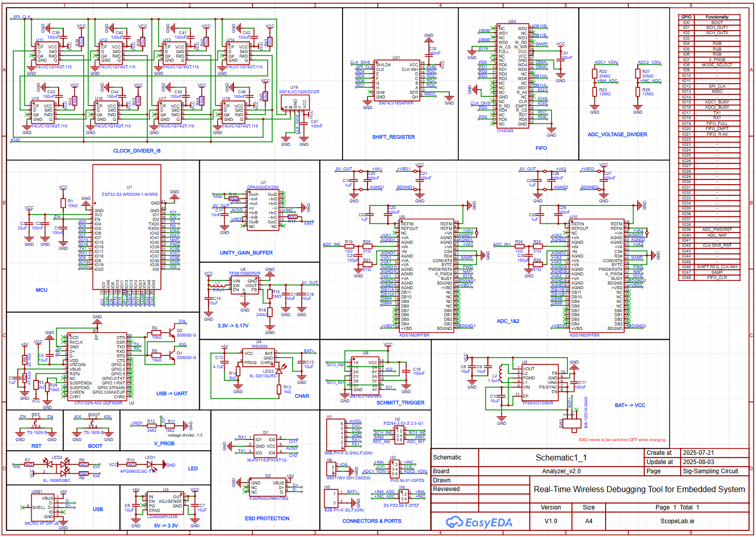Select the UNITY_GAIN_BUFFER label
The image size is (756, 537).
[x=246, y=253]
